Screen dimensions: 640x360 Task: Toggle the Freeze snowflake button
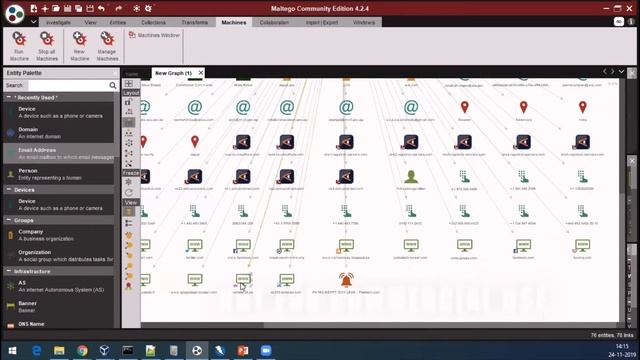(x=129, y=182)
